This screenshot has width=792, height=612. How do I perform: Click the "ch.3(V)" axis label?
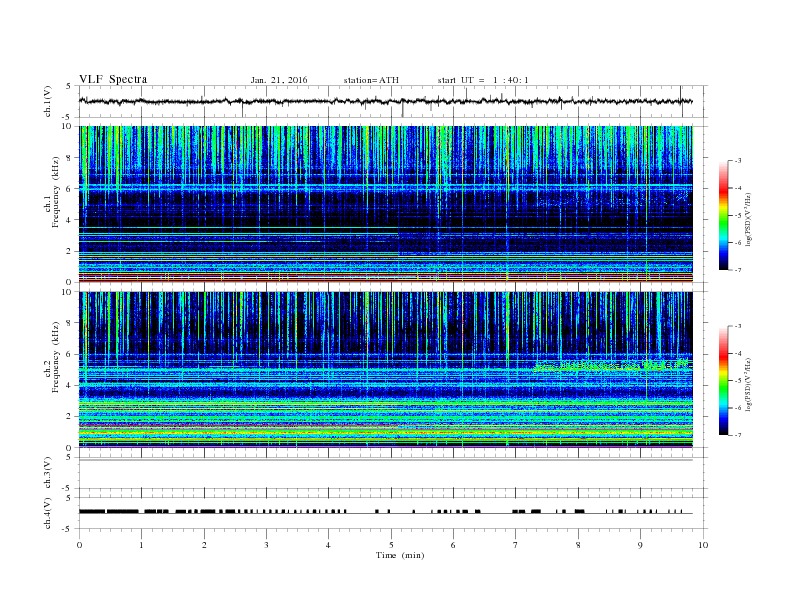[x=48, y=473]
